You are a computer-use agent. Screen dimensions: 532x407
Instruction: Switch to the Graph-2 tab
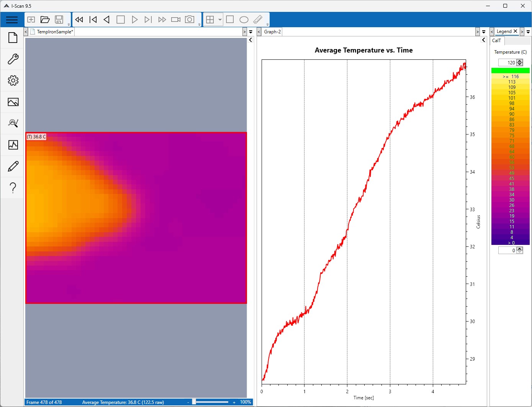[x=272, y=31]
